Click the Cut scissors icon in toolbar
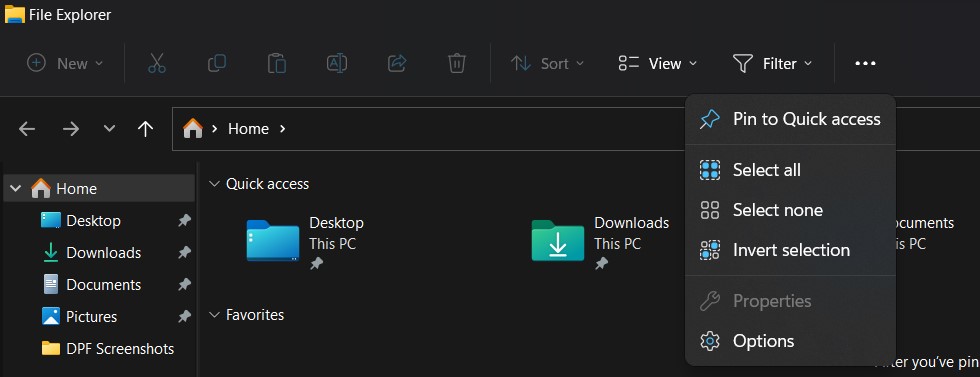 tap(157, 63)
